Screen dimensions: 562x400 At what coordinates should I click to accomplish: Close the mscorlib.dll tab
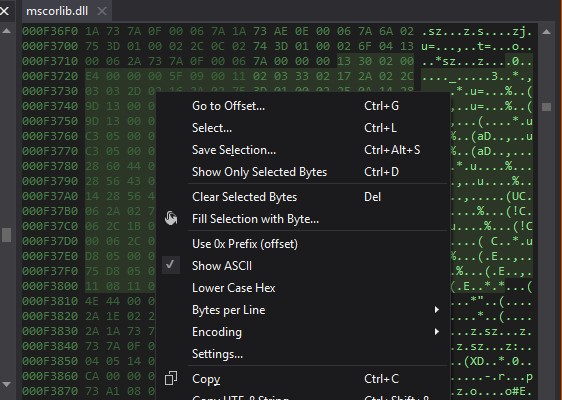click(102, 11)
